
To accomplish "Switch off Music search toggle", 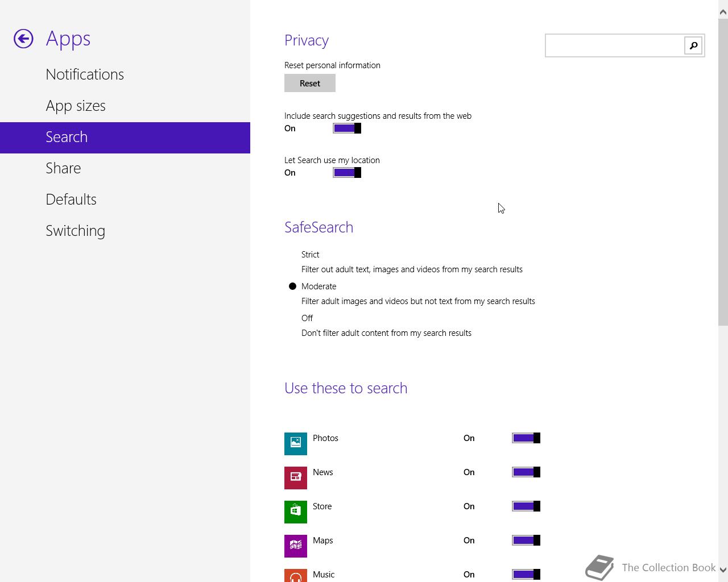I will [x=526, y=575].
